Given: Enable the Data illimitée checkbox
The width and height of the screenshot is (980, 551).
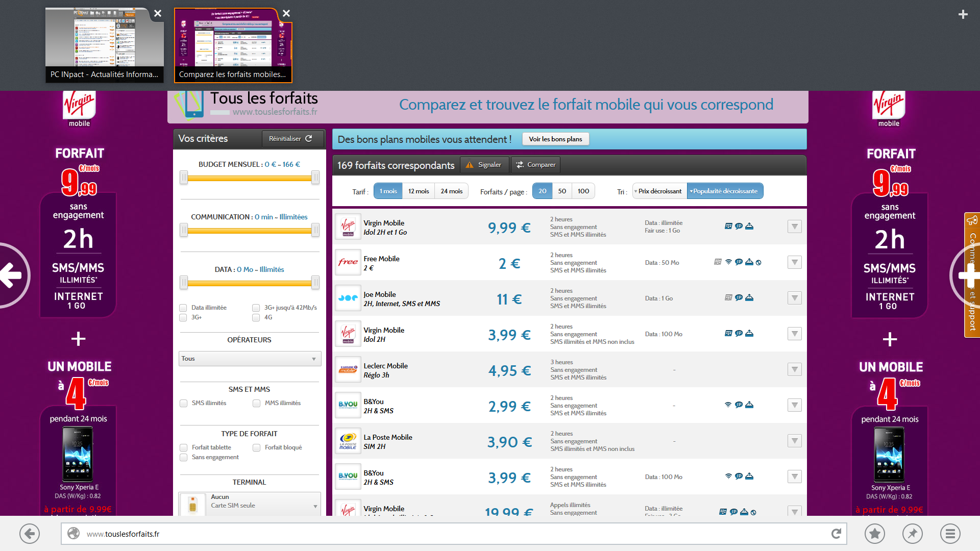Looking at the screenshot, I should 183,308.
